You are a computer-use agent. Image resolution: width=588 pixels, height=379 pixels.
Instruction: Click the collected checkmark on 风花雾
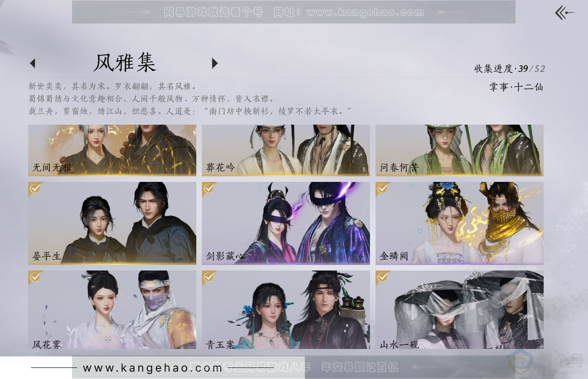pos(35,277)
